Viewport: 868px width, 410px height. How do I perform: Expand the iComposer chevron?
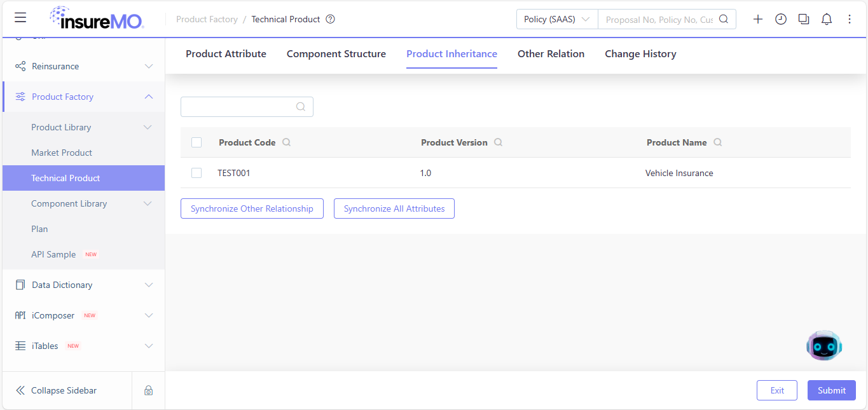149,315
